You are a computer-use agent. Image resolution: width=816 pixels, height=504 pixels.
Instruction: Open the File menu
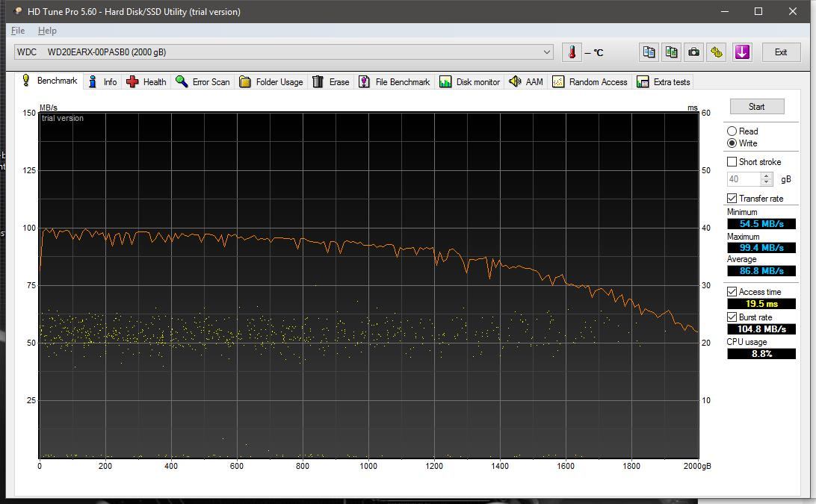(18, 31)
